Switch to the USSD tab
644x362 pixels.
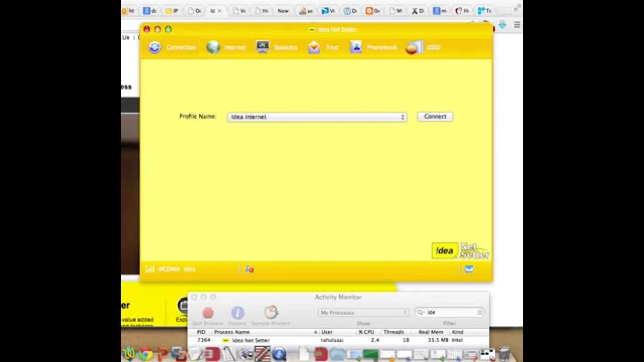(x=423, y=47)
